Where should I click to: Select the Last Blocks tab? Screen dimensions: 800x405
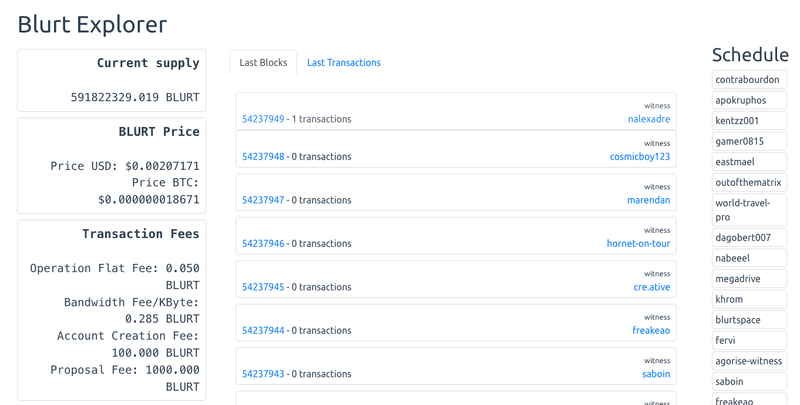coord(263,63)
